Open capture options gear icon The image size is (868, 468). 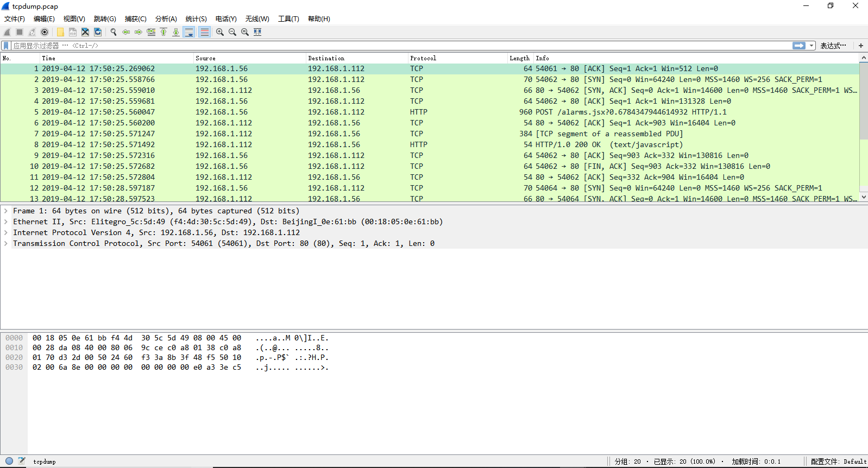pyautogui.click(x=45, y=32)
